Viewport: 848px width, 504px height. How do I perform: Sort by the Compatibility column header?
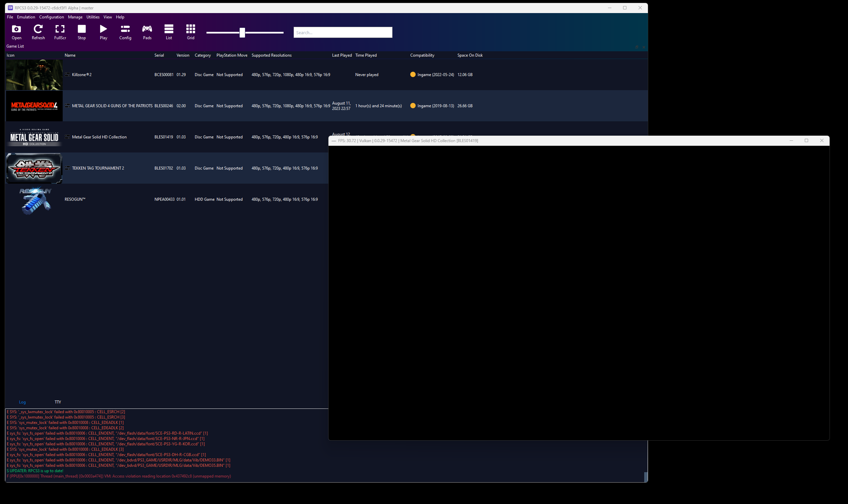coord(422,55)
